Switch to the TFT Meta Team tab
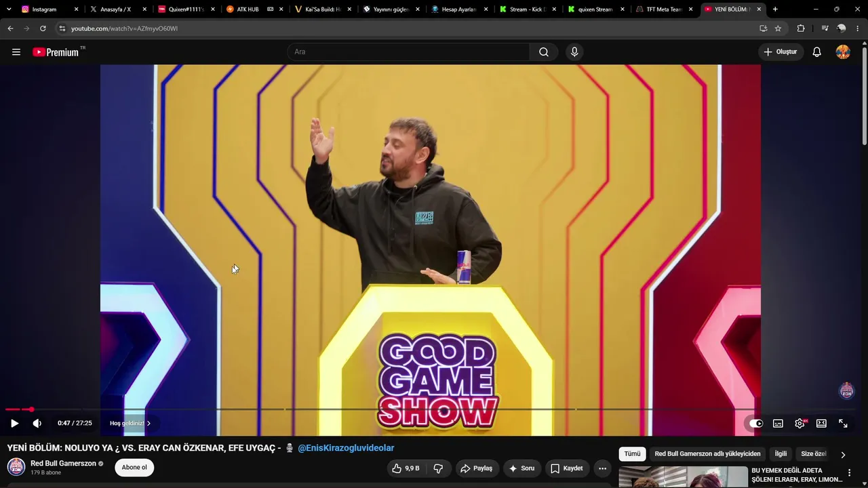This screenshot has width=868, height=488. click(663, 9)
